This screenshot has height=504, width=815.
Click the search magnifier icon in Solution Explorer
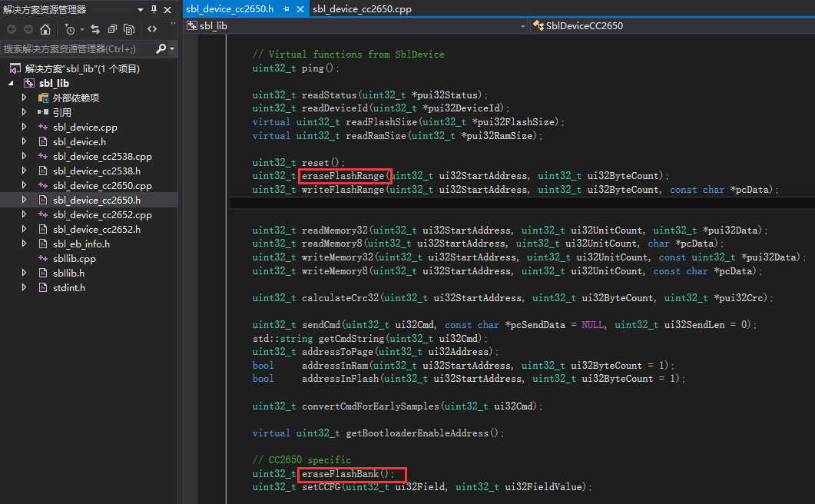click(161, 48)
